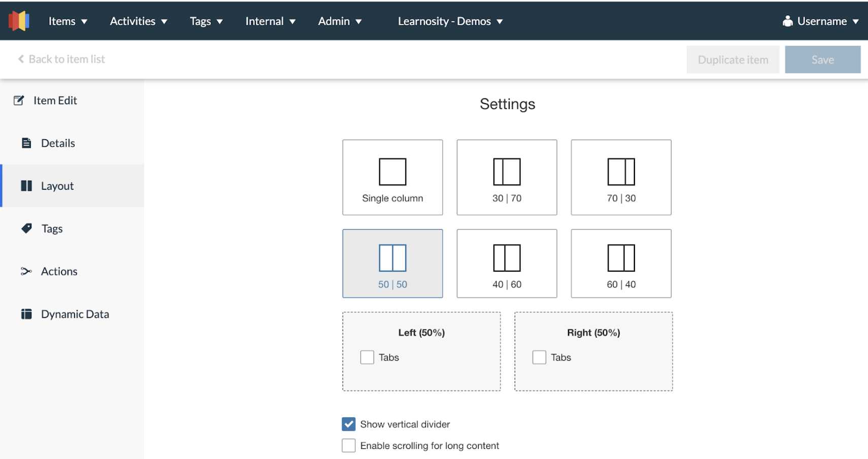Enable Tabs for the Right column
The height and width of the screenshot is (459, 868).
coord(539,357)
